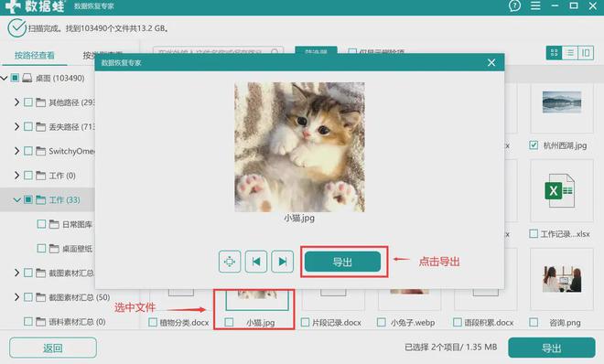
Task: Check the 其他路径 folder checkbox
Action: click(x=28, y=102)
